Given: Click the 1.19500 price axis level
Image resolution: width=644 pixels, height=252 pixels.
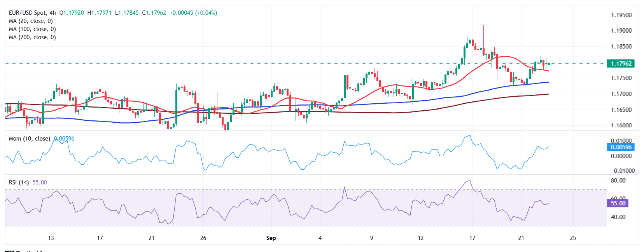Looking at the screenshot, I should click(621, 15).
